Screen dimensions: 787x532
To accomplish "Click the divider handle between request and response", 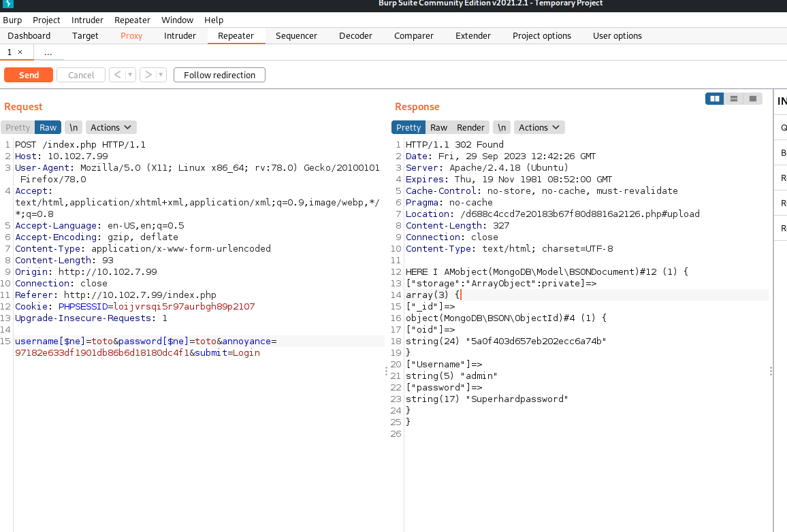I will point(386,371).
